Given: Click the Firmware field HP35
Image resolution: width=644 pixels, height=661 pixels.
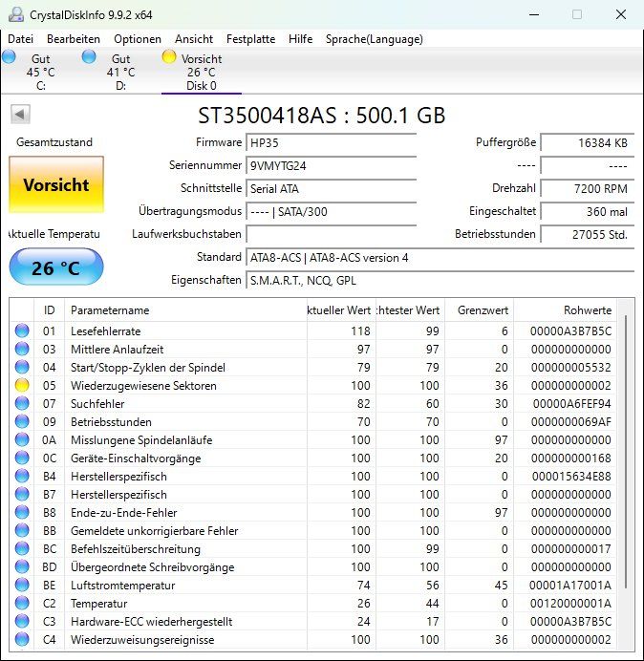Looking at the screenshot, I should 332,143.
